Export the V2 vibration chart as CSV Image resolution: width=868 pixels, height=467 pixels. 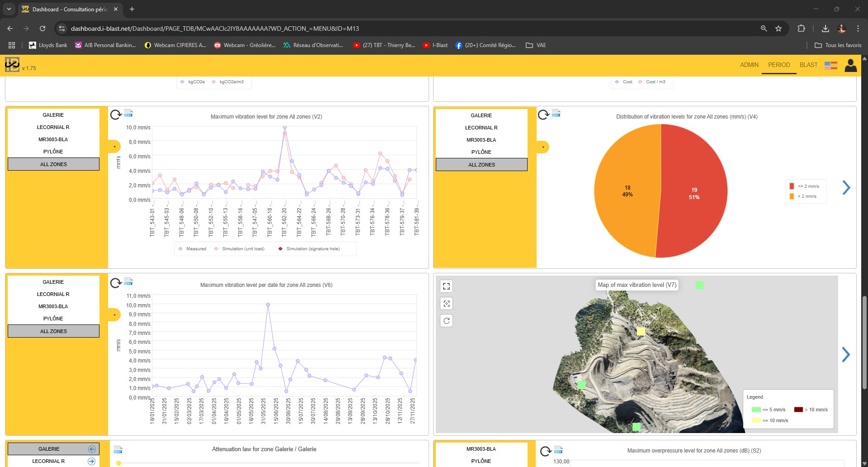coord(128,113)
